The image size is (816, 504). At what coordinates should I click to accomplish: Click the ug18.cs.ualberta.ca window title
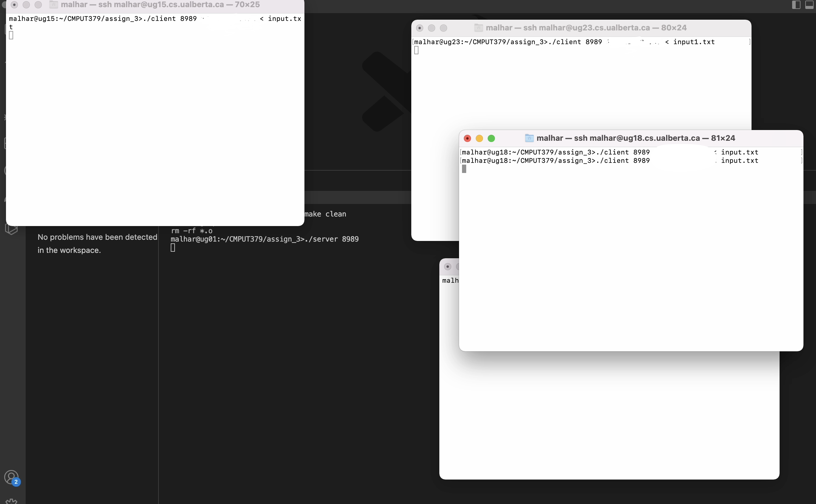pyautogui.click(x=636, y=138)
